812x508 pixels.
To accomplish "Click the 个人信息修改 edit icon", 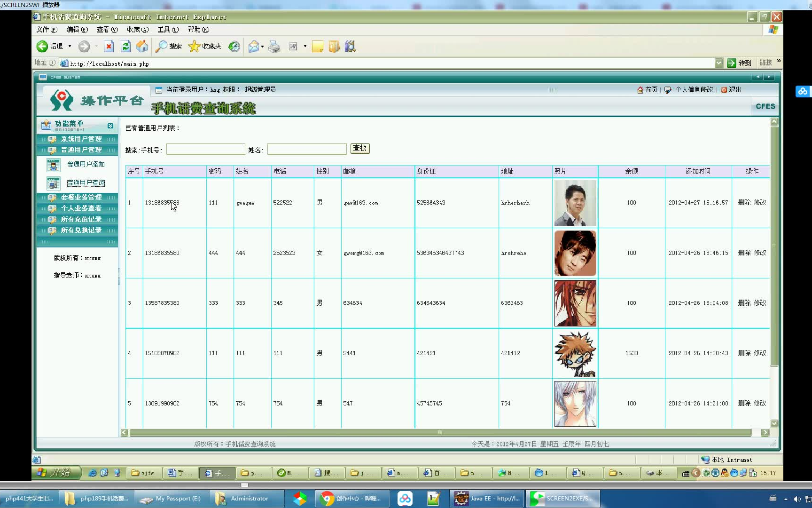I will tap(668, 89).
